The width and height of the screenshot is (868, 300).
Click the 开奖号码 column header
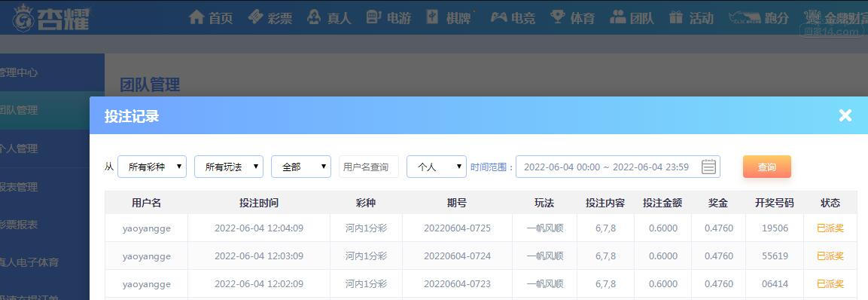pyautogui.click(x=775, y=203)
